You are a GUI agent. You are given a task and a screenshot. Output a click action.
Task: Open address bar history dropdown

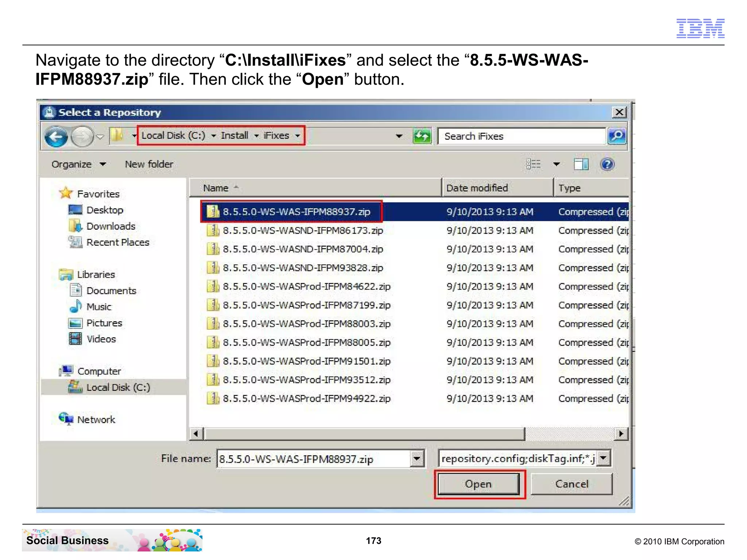point(399,136)
